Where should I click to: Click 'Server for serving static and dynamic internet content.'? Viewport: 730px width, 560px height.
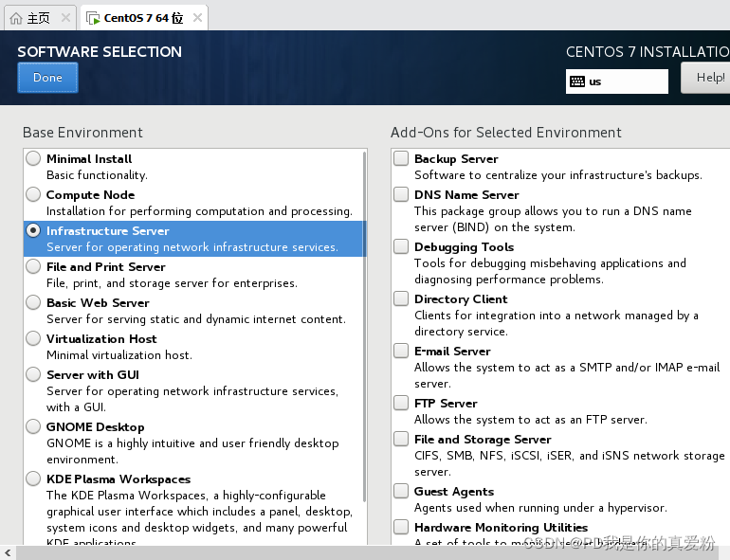pyautogui.click(x=196, y=319)
